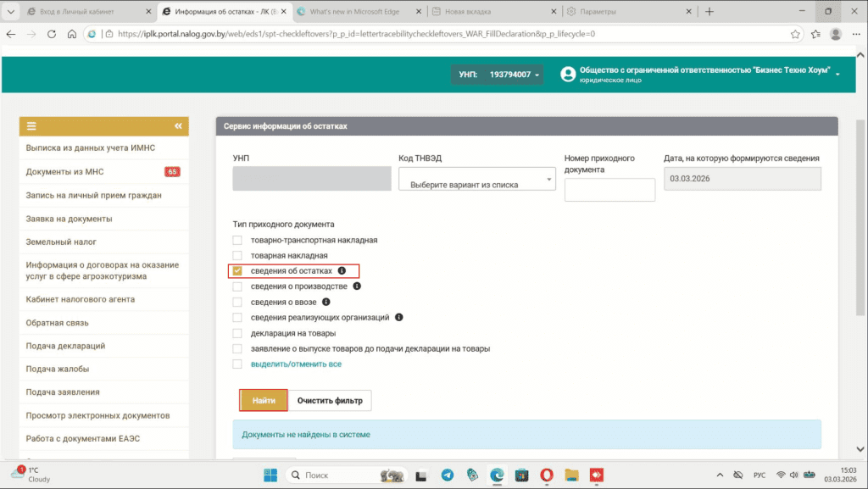Screen dimensions: 868x489
Task: Open Edge settings and more menu
Action: [856, 34]
